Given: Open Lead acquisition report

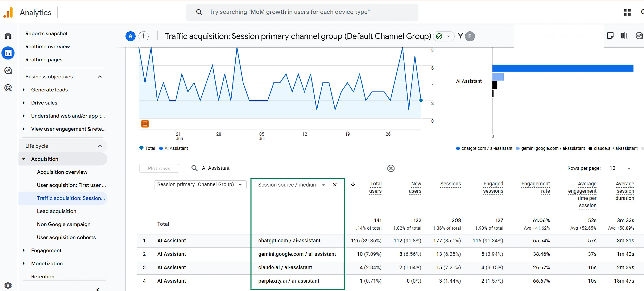Looking at the screenshot, I should click(x=57, y=211).
